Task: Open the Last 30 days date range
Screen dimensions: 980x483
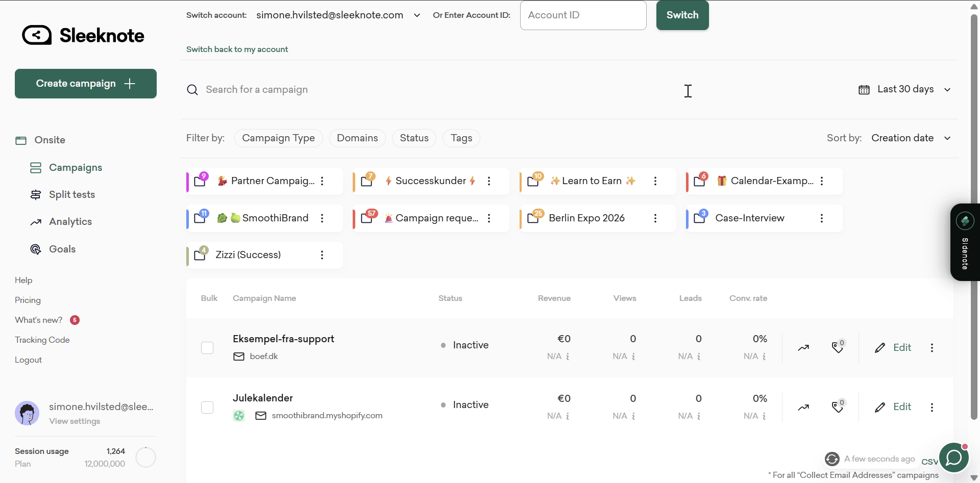Action: [x=905, y=89]
